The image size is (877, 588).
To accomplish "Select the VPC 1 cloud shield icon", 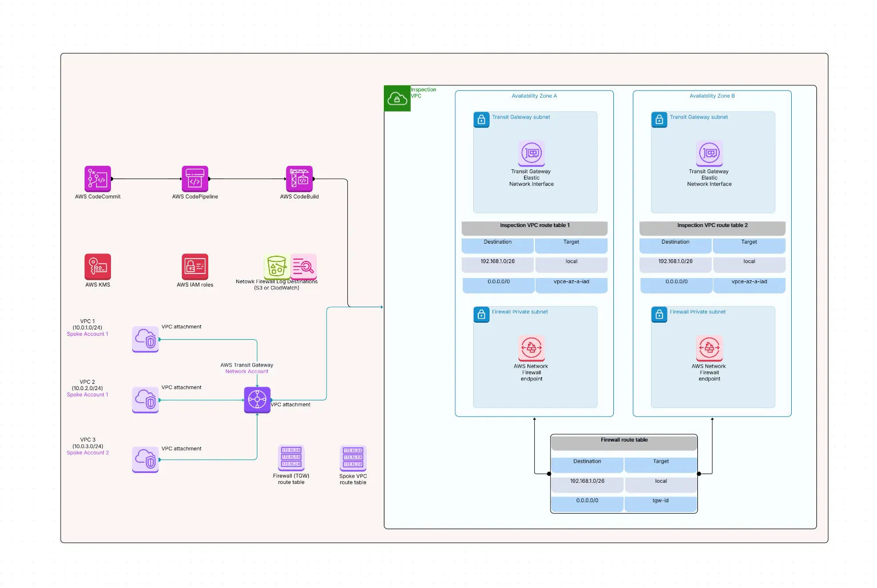I will click(x=145, y=339).
